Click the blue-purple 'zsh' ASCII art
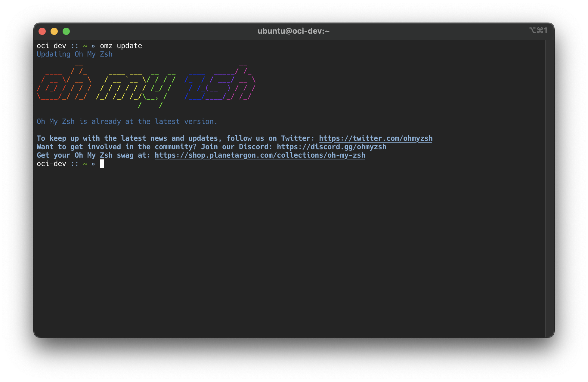The height and width of the screenshot is (382, 588). click(x=220, y=85)
